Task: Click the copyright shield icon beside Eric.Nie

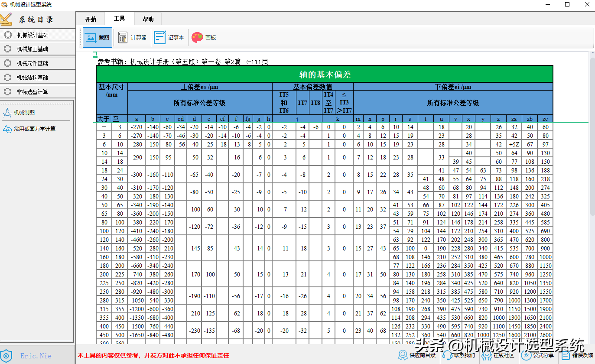Action: 6,355
